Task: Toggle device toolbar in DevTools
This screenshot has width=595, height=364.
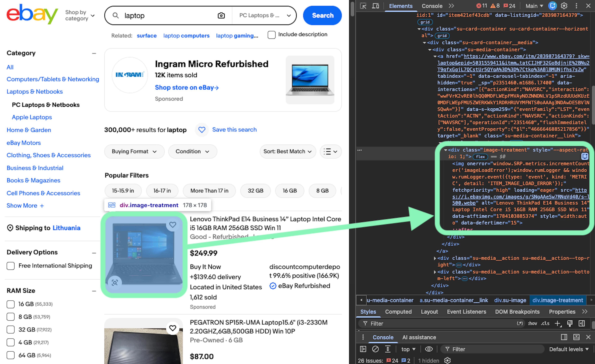Action: click(x=375, y=6)
